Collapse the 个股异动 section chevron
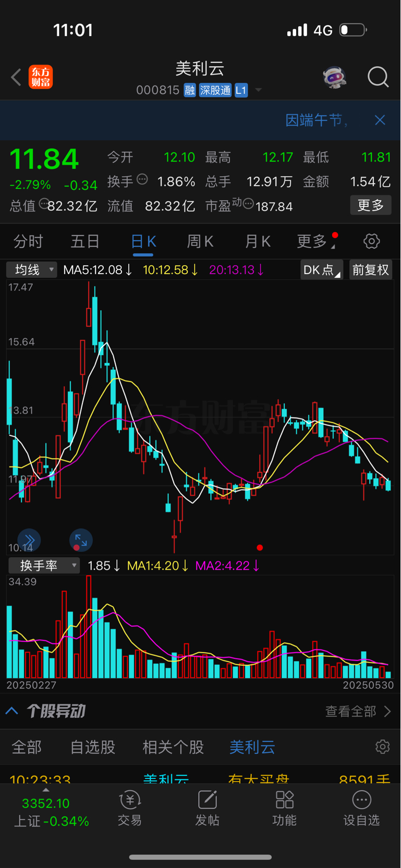Screen dimensions: 401x868 pos(12,711)
